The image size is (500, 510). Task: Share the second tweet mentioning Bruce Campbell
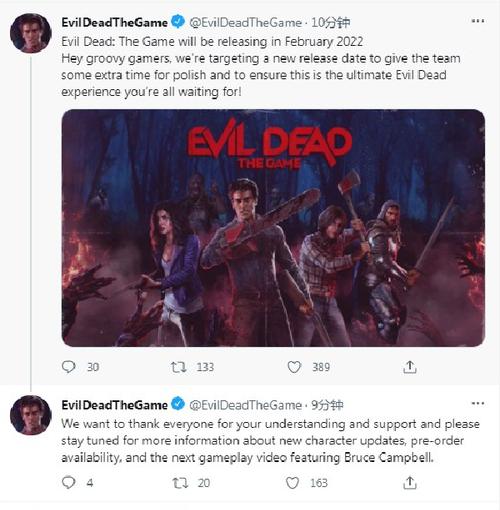[x=410, y=482]
